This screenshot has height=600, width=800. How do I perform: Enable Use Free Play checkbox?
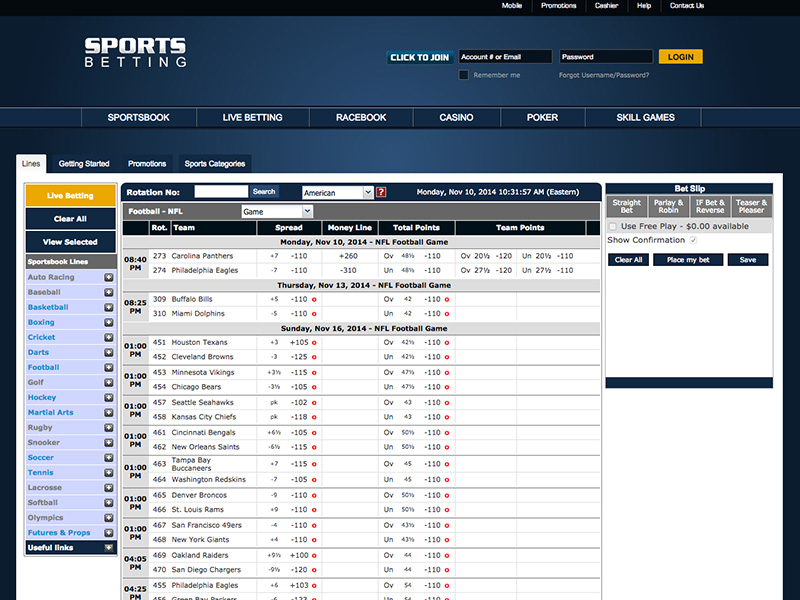click(613, 226)
